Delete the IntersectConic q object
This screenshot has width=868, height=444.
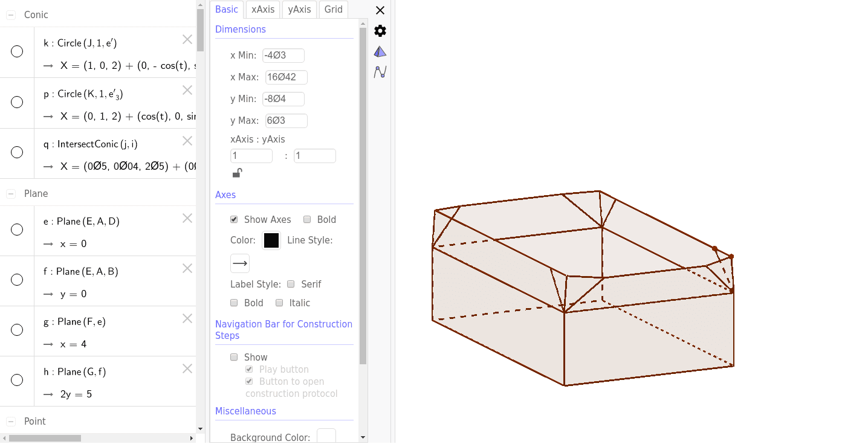(x=187, y=141)
